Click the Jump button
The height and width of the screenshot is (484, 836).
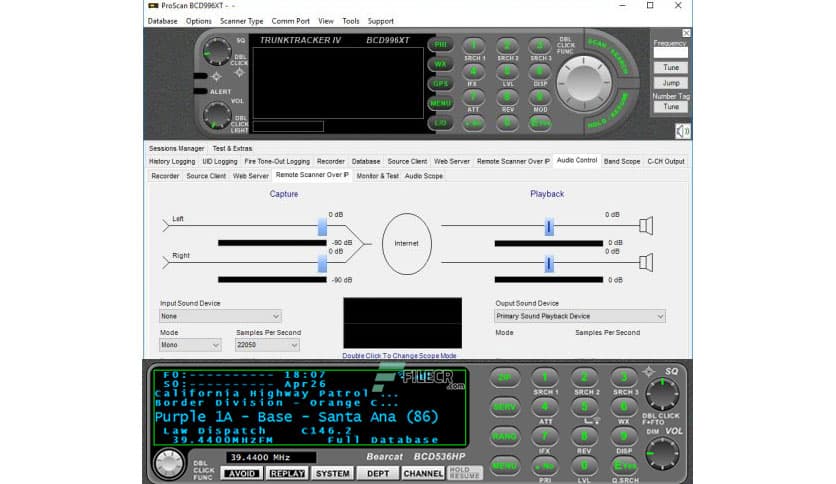pyautogui.click(x=671, y=83)
